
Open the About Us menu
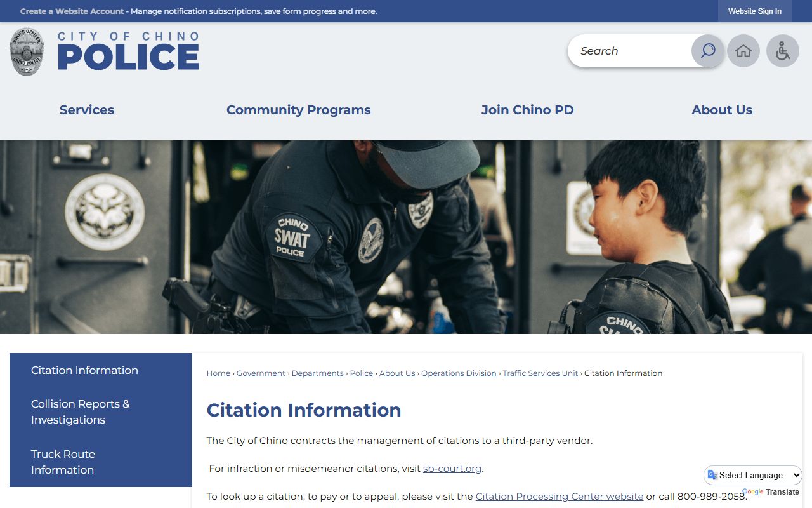pyautogui.click(x=722, y=110)
